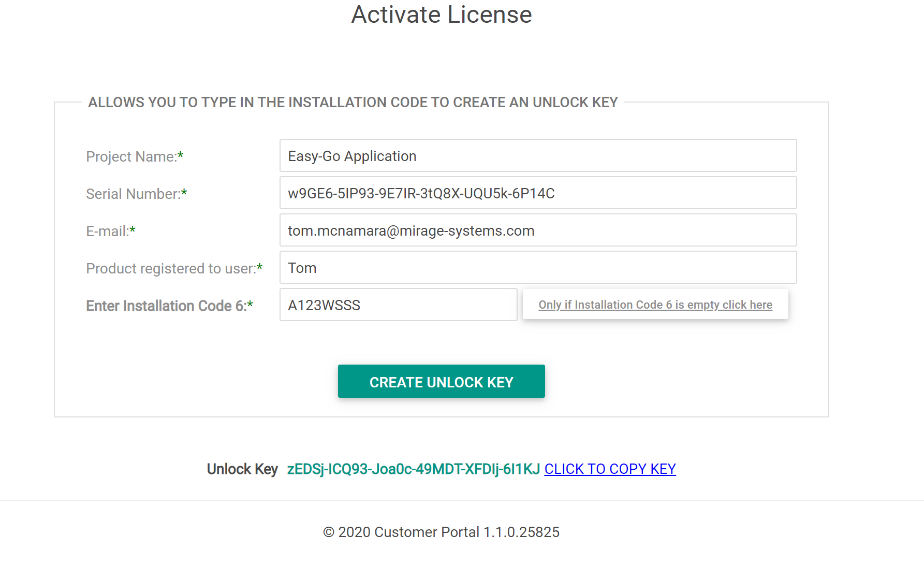Click the CLICK TO COPY KEY link
The image size is (924, 564).
click(x=610, y=469)
